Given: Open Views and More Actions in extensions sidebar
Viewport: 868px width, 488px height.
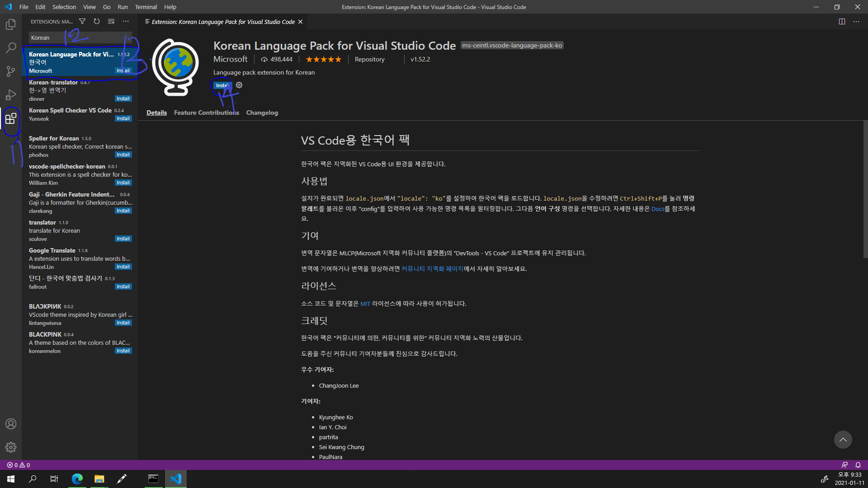Looking at the screenshot, I should (x=126, y=21).
